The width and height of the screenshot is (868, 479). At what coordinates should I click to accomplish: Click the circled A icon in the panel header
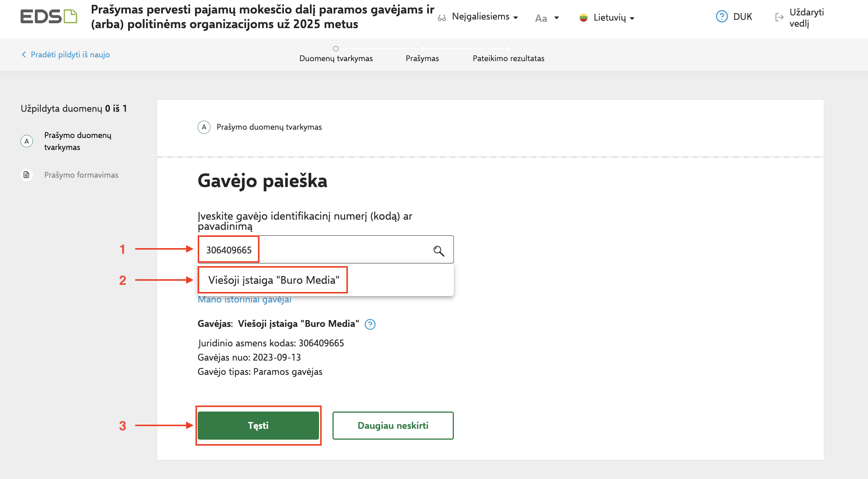(204, 127)
